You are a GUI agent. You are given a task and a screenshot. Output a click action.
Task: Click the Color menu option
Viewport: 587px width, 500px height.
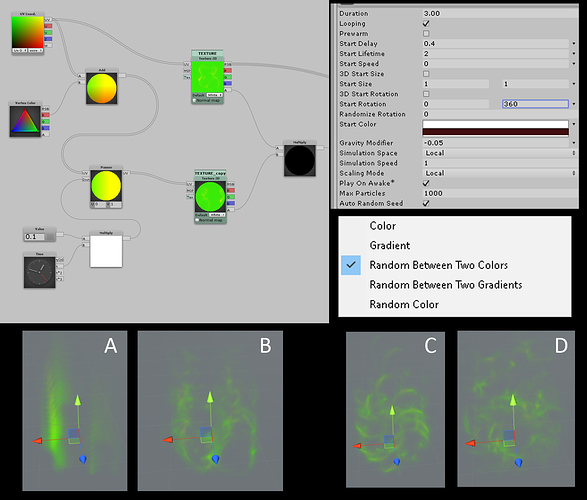pyautogui.click(x=383, y=226)
